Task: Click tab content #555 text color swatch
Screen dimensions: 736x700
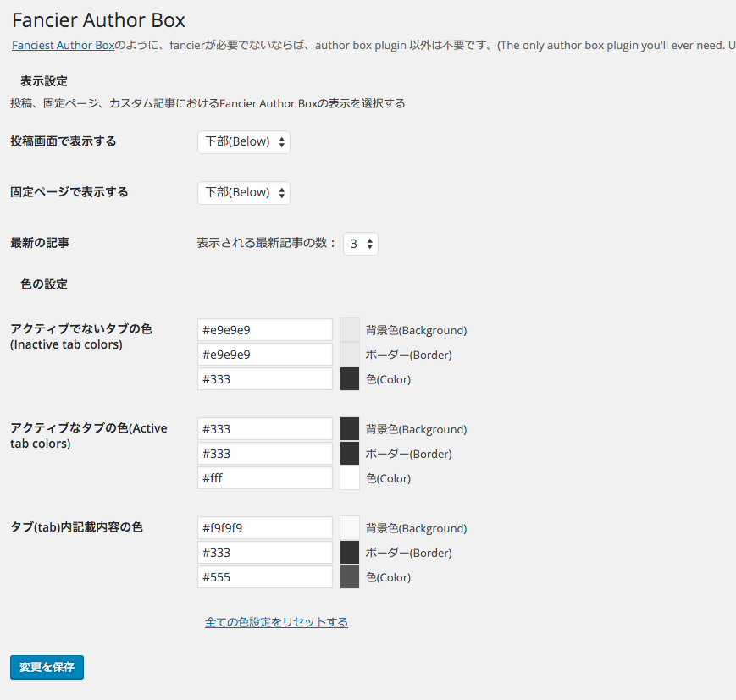Action: tap(350, 577)
